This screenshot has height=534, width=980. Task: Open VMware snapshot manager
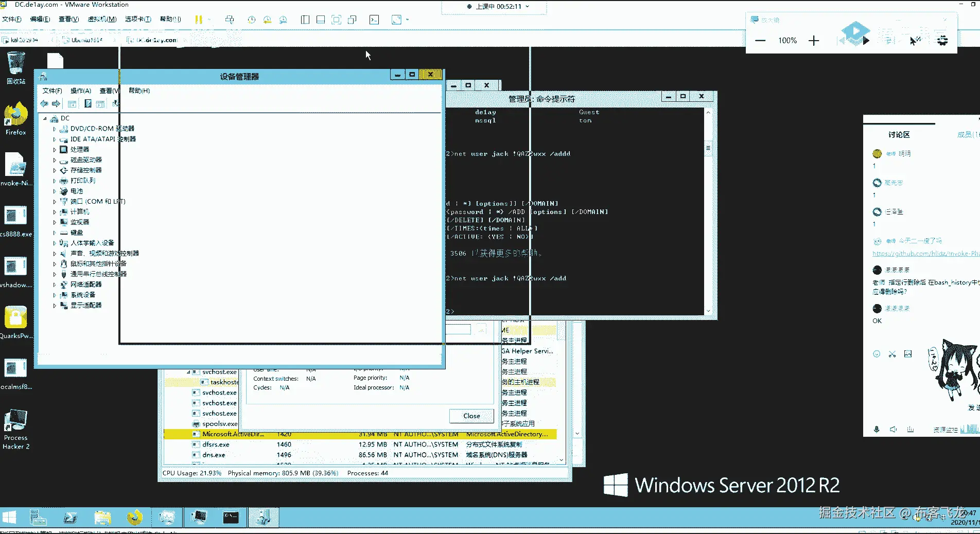click(x=283, y=20)
